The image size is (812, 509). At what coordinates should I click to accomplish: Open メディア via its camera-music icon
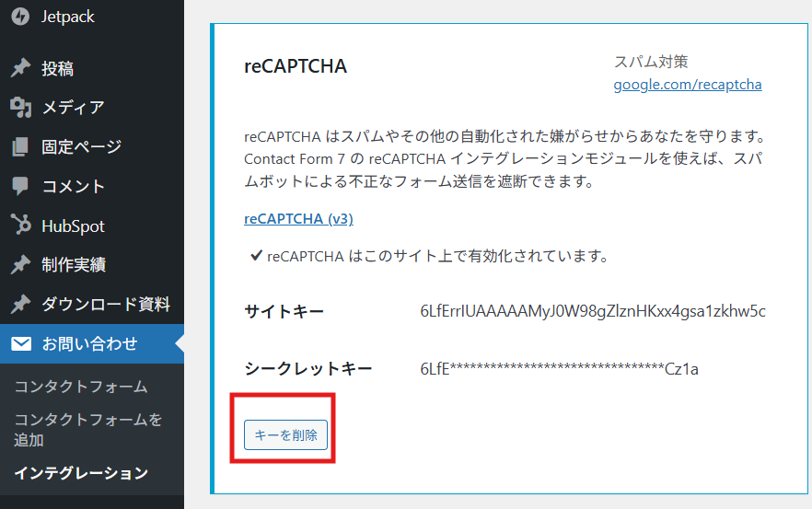(20, 108)
